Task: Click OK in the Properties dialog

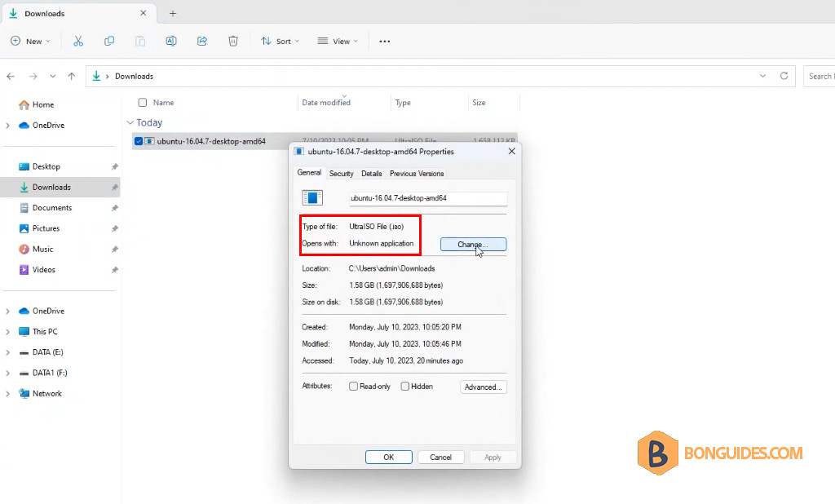Action: pyautogui.click(x=389, y=458)
